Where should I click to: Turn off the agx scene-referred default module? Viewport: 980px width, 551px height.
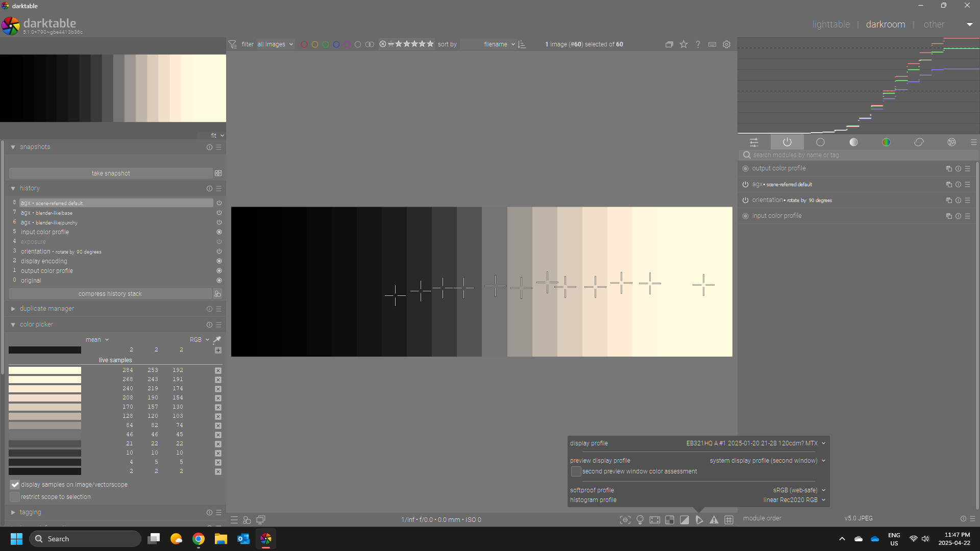coord(745,185)
